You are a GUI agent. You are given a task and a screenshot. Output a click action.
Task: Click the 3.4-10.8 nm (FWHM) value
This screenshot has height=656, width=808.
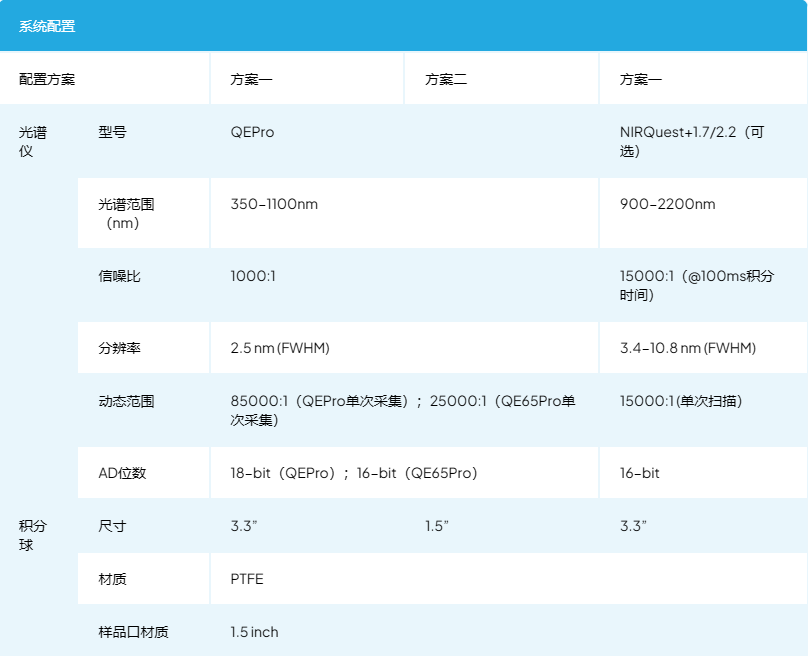click(x=688, y=348)
